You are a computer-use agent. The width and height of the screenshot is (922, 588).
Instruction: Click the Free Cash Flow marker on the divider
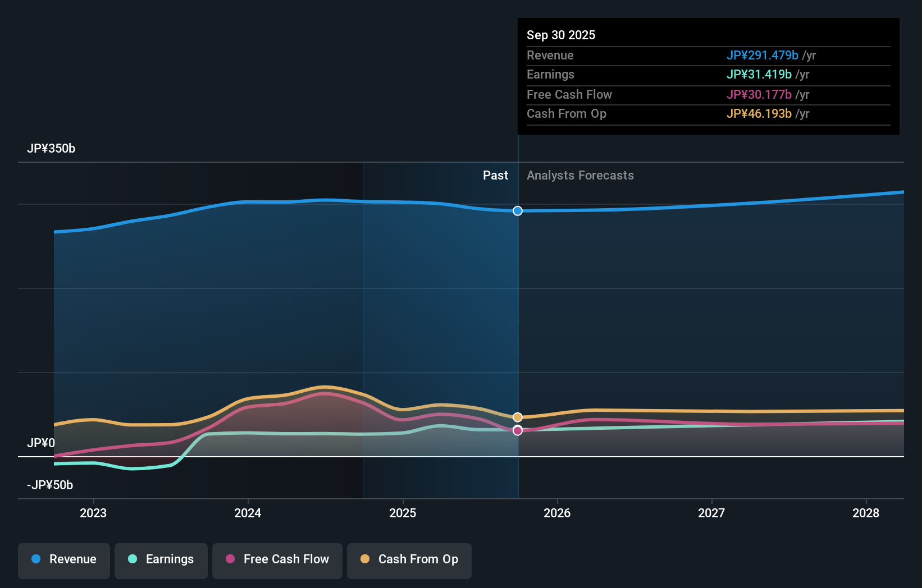(517, 430)
